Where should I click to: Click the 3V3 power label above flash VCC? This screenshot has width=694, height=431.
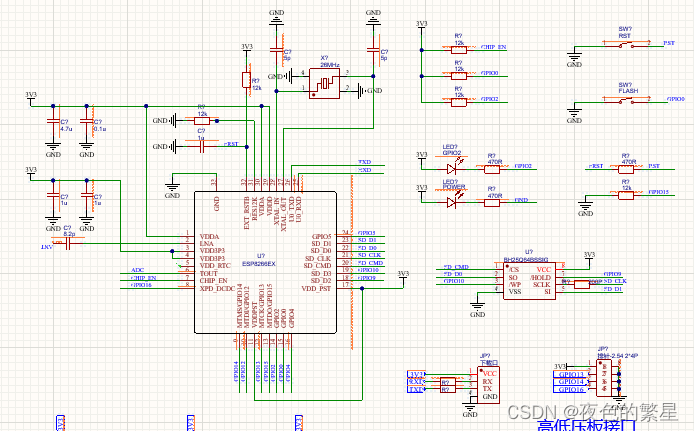tap(589, 255)
